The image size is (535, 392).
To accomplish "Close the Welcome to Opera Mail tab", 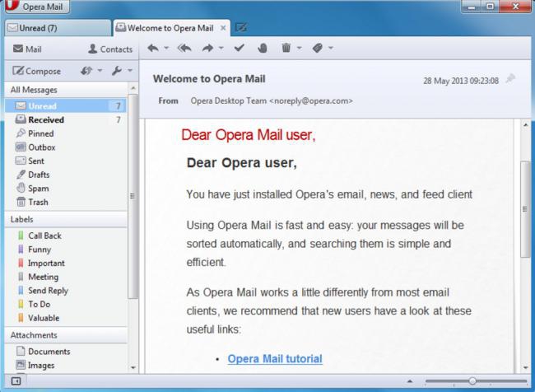I will pyautogui.click(x=223, y=28).
